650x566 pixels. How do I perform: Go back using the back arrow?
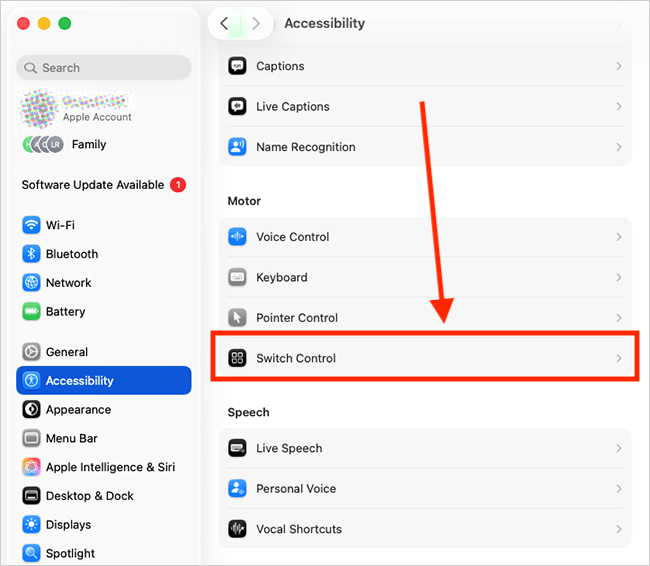224,23
